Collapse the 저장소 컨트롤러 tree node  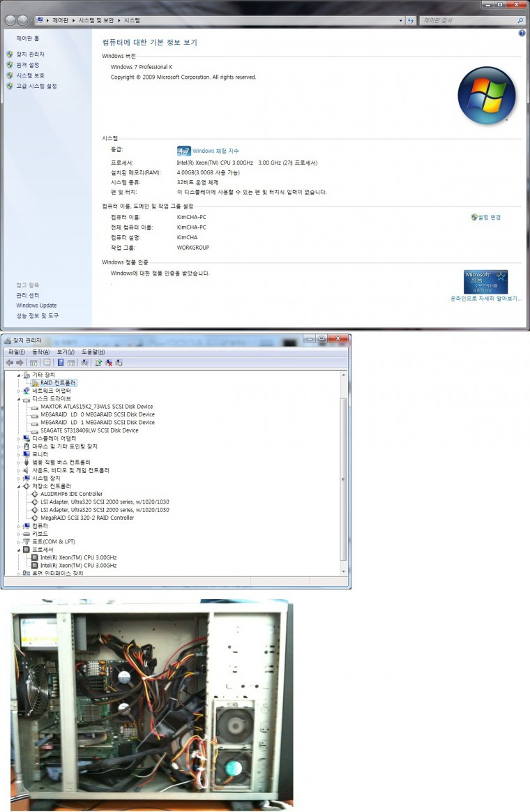(19, 486)
